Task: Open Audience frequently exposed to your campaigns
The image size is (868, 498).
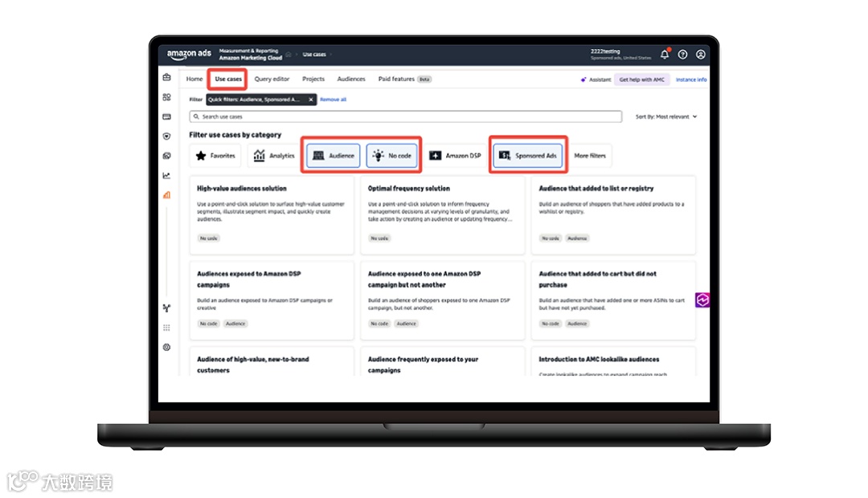Action: (x=442, y=362)
